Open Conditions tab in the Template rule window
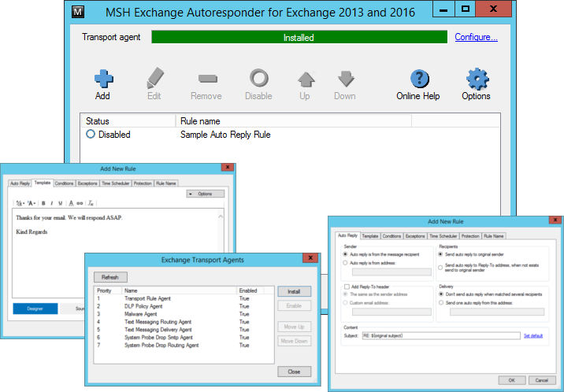Screen dimensions: 564x392 [64, 183]
